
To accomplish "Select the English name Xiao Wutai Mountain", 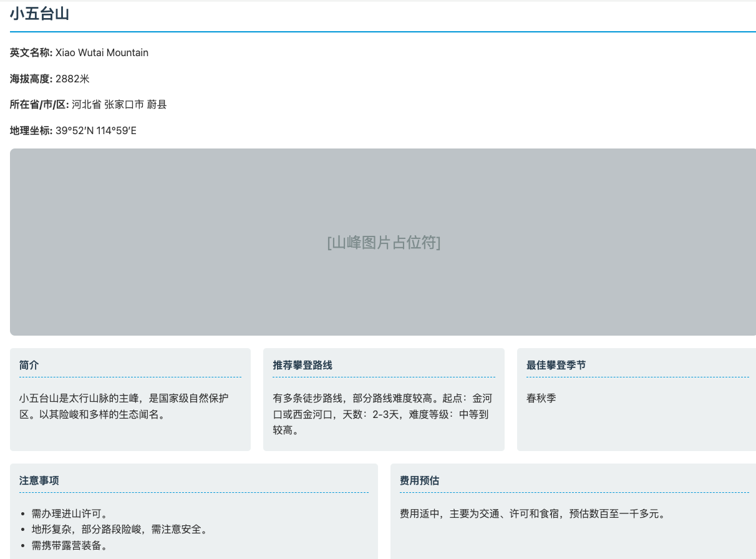I will tap(102, 52).
